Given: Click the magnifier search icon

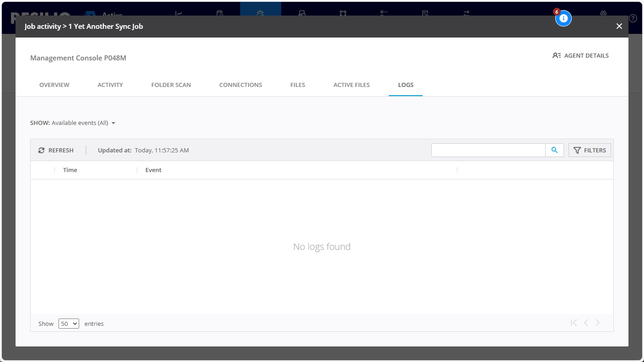Looking at the screenshot, I should 554,150.
